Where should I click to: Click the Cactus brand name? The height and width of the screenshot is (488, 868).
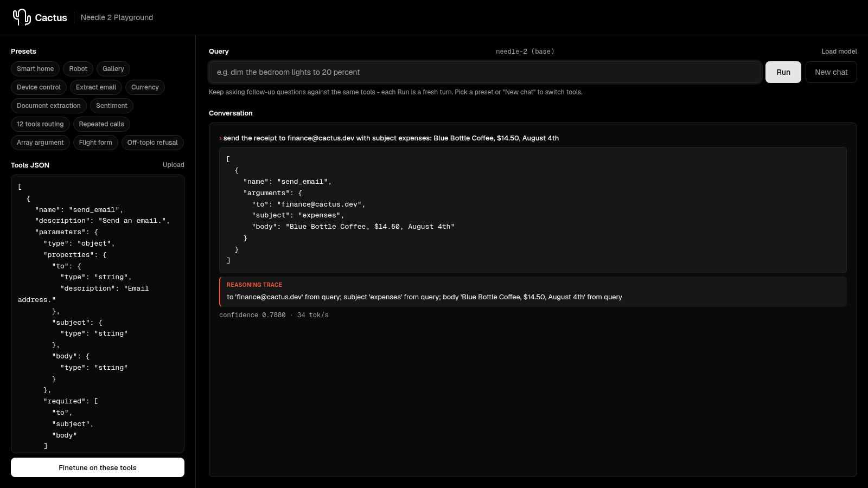coord(51,18)
